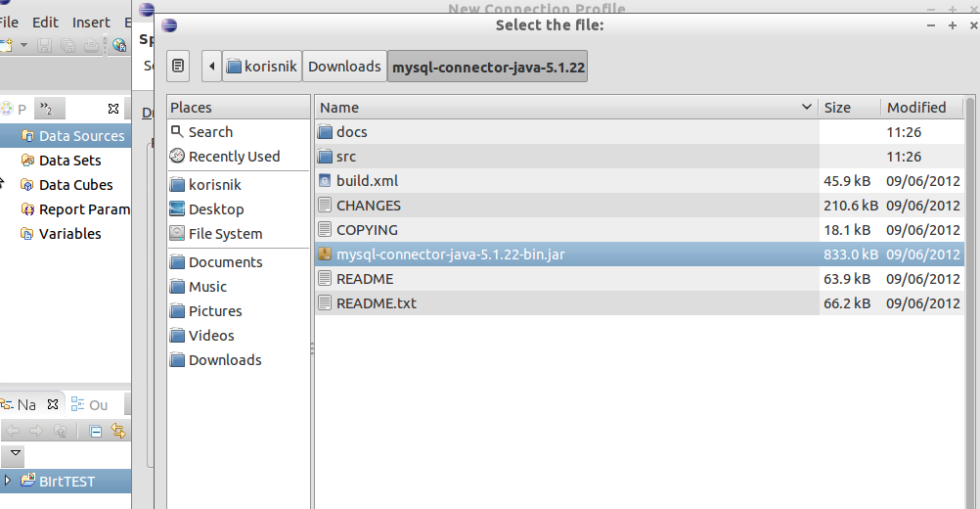Click the Save icon in Eclipse toolbar
980x509 pixels.
pyautogui.click(x=44, y=45)
